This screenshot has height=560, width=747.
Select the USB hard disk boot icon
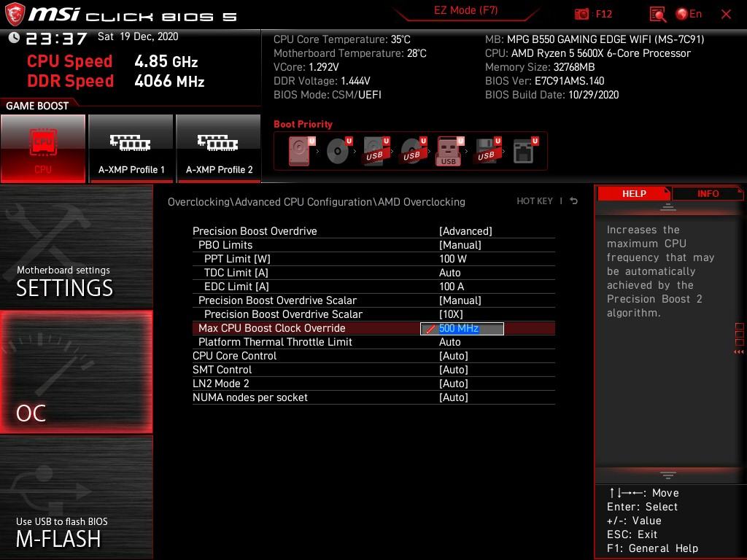point(376,152)
